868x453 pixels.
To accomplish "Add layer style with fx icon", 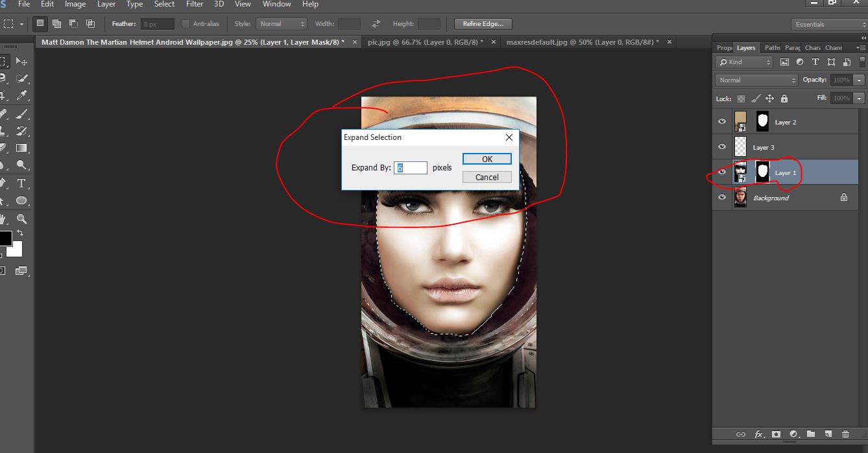I will point(758,434).
